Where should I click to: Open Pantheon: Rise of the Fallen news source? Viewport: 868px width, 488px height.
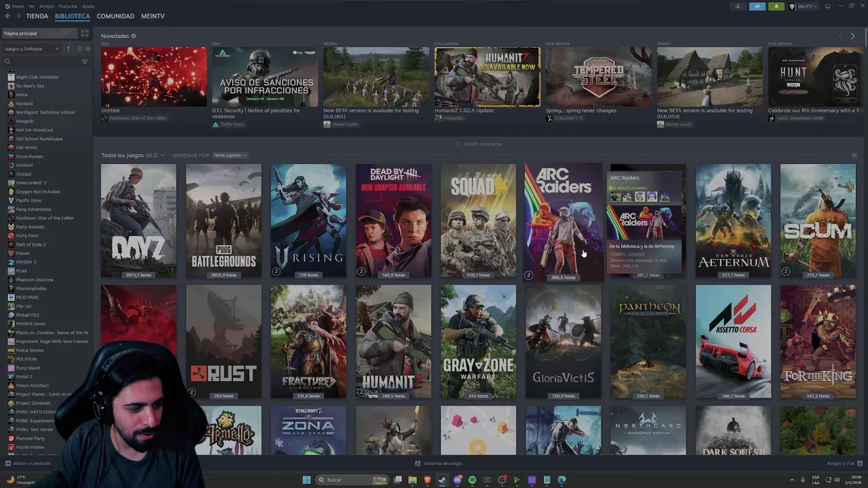pos(134,118)
